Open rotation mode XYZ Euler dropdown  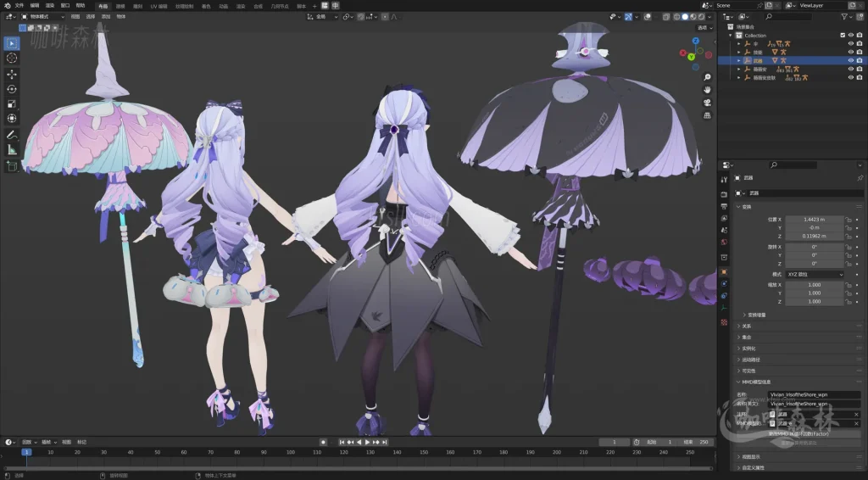pos(815,275)
